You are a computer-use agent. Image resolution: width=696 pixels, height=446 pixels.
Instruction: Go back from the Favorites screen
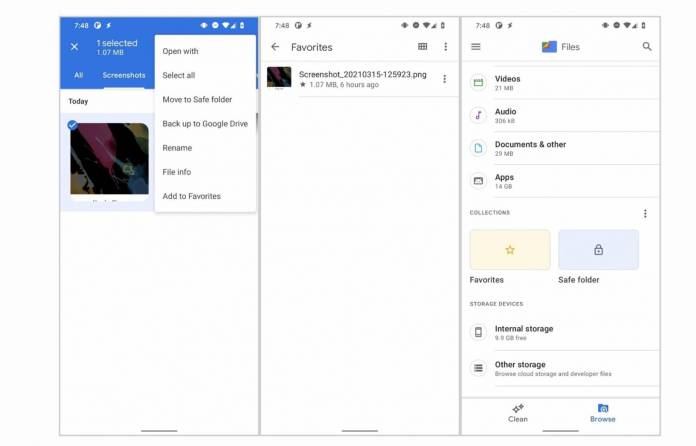pyautogui.click(x=275, y=47)
